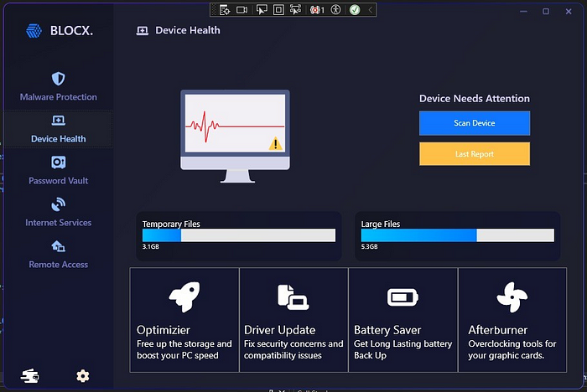587x392 pixels.
Task: Switch to Device Health menu label
Action: pyautogui.click(x=58, y=139)
